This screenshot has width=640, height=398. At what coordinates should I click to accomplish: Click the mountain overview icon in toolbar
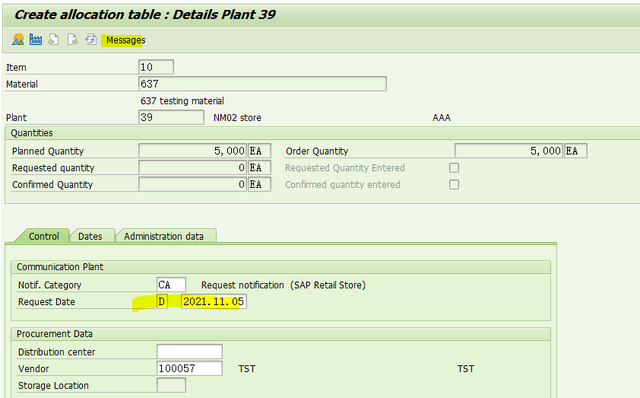click(x=18, y=40)
